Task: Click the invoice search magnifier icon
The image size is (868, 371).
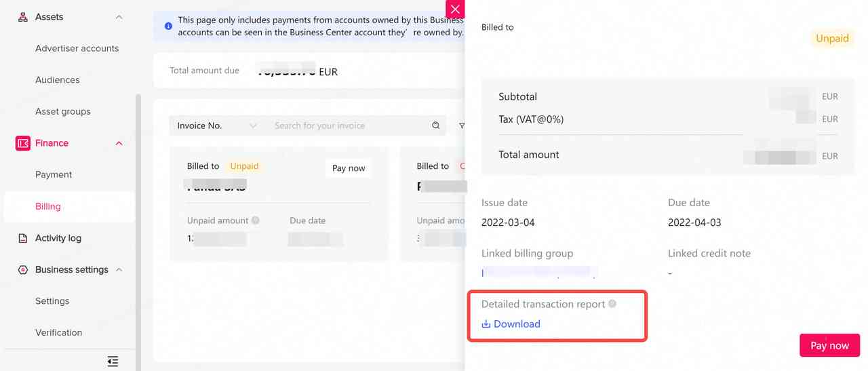Action: click(436, 125)
